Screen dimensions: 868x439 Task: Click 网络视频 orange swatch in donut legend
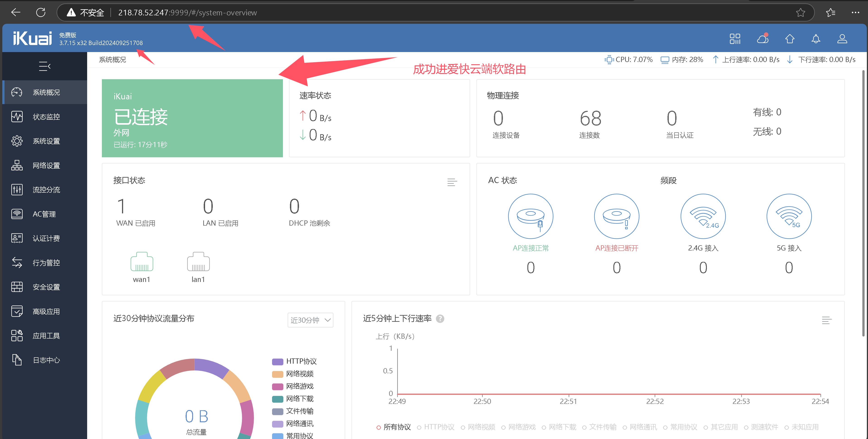pyautogui.click(x=277, y=374)
